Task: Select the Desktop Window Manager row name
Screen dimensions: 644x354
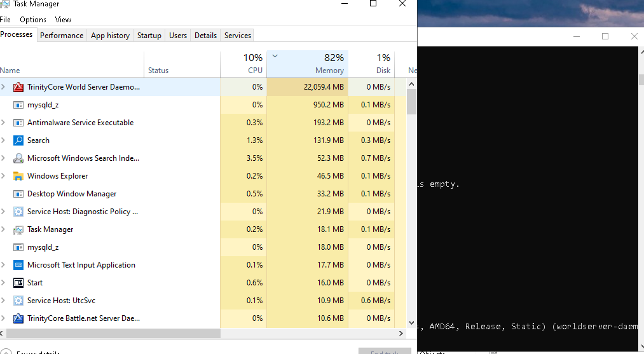Action: point(72,194)
